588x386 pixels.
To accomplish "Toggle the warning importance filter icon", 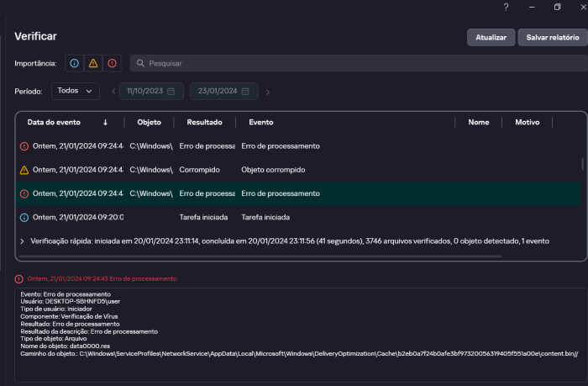I will [93, 63].
